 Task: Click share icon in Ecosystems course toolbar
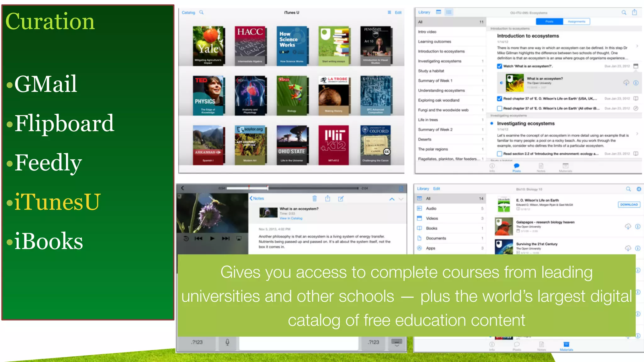635,12
